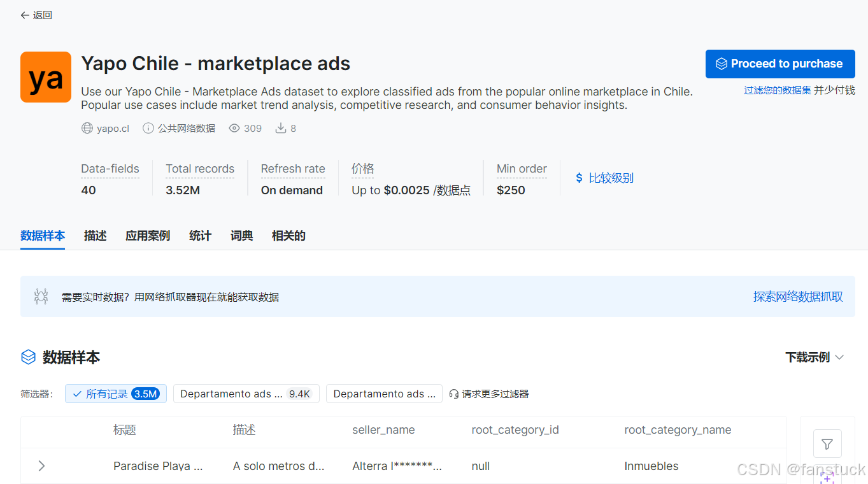
Task: Click the Inmuebles category cell
Action: 651,466
